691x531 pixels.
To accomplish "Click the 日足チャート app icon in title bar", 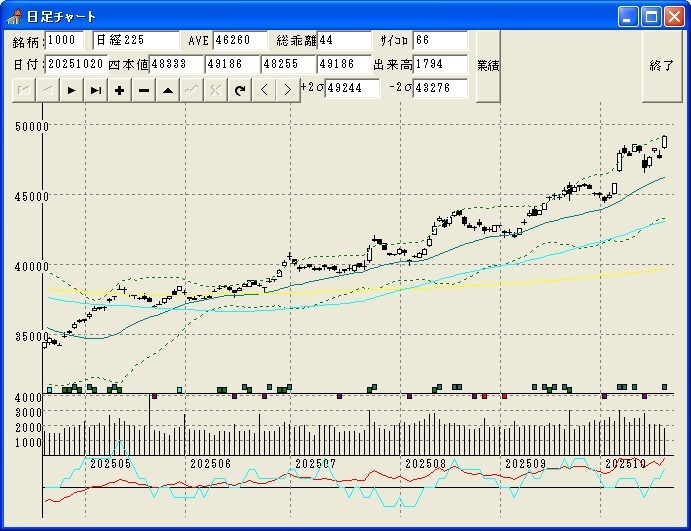I will tap(15, 17).
